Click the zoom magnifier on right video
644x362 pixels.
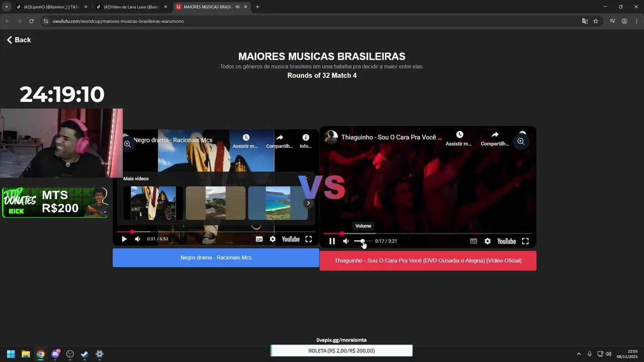[521, 142]
